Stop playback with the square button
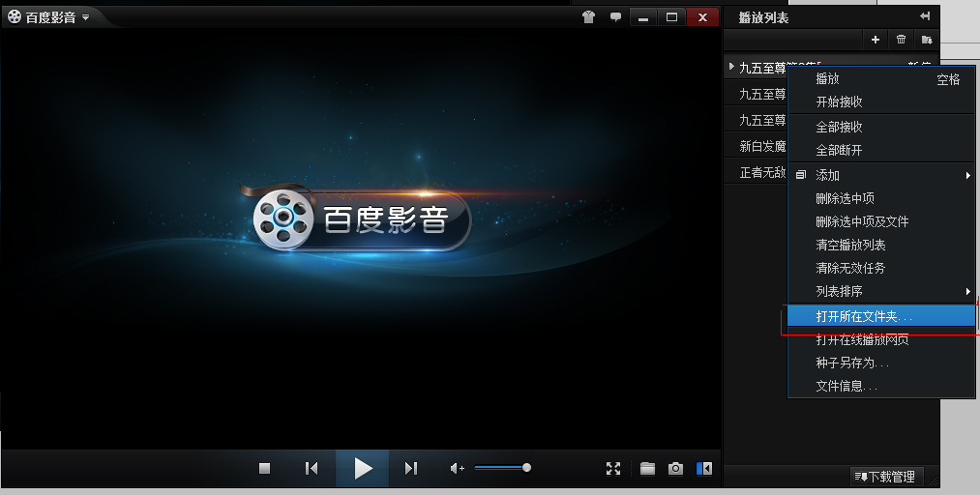The width and height of the screenshot is (980, 495). (264, 469)
